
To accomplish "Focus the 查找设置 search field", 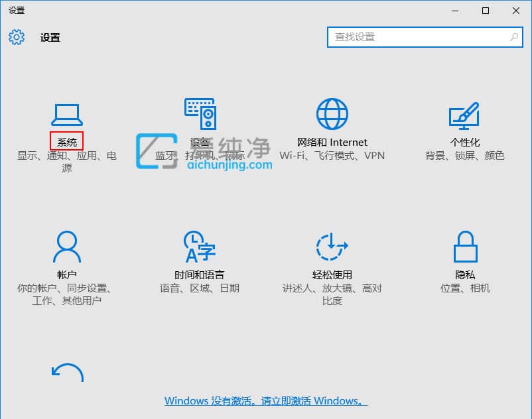I will point(425,37).
